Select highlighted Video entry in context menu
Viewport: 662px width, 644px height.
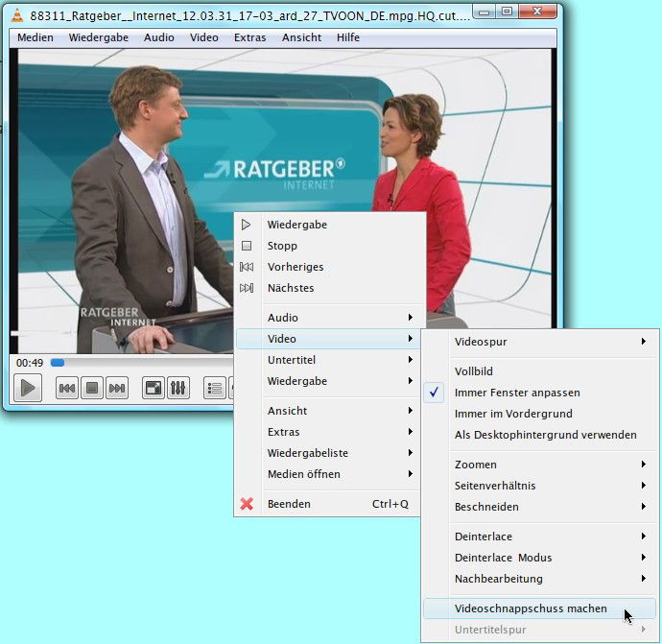pyautogui.click(x=327, y=339)
